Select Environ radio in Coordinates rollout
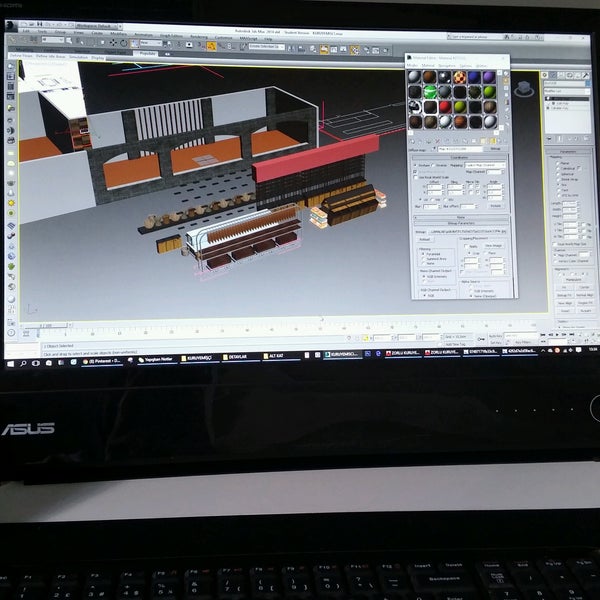This screenshot has height=600, width=600. pyautogui.click(x=434, y=165)
